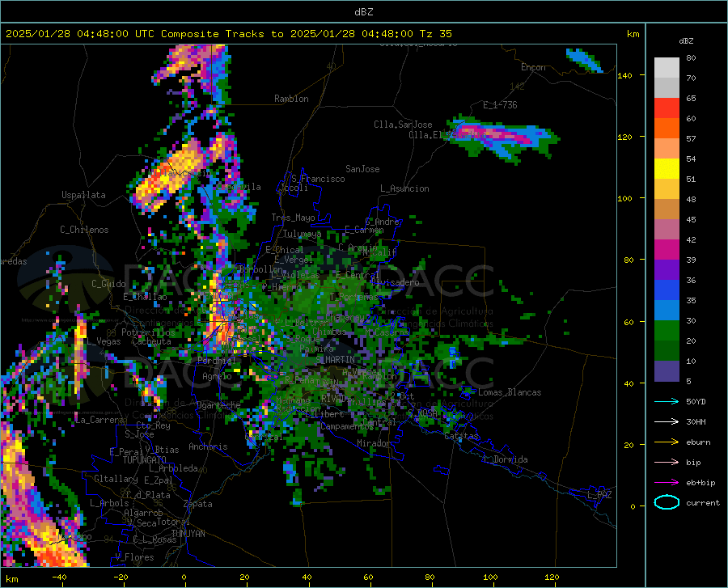Click the 'dBZ' title in top bar
The image size is (728, 588).
click(x=363, y=12)
